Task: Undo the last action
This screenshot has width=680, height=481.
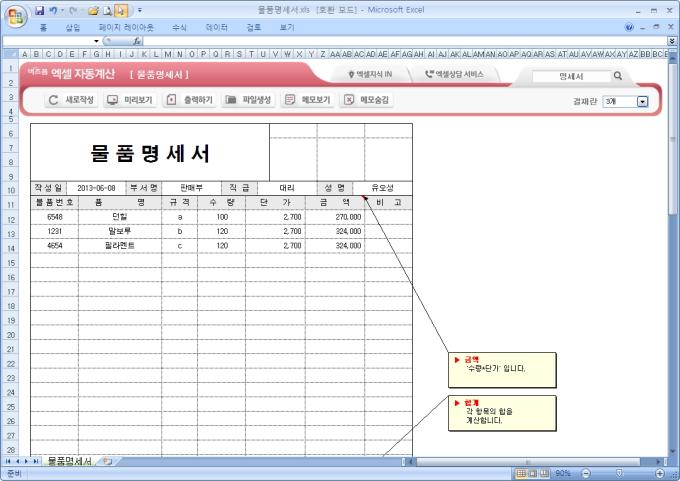Action: pos(53,10)
